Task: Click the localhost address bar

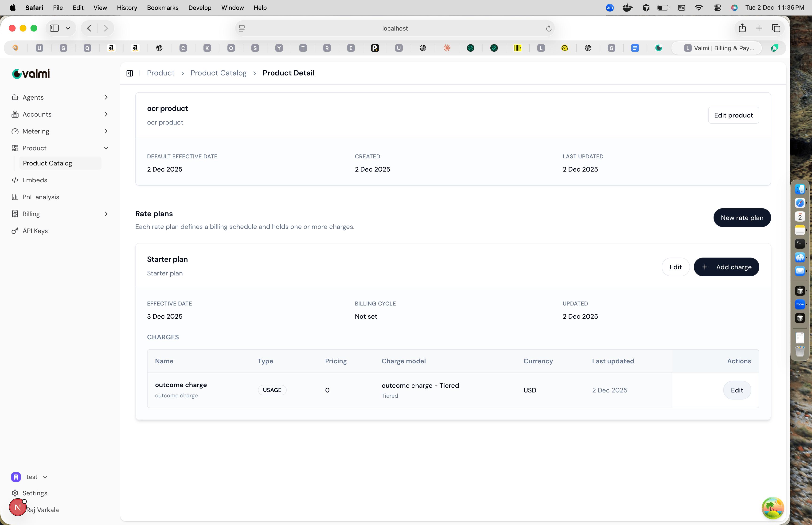Action: tap(394, 28)
